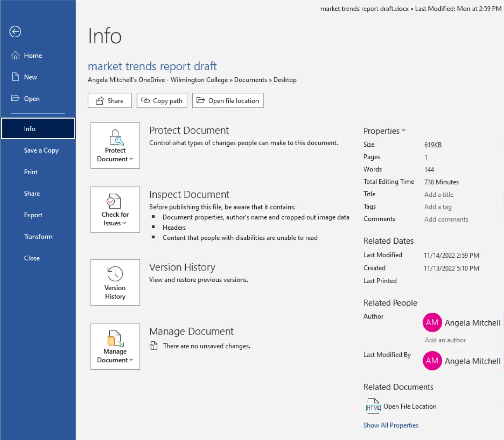This screenshot has width=504, height=440.
Task: Expand the Properties dropdown
Action: 404,131
